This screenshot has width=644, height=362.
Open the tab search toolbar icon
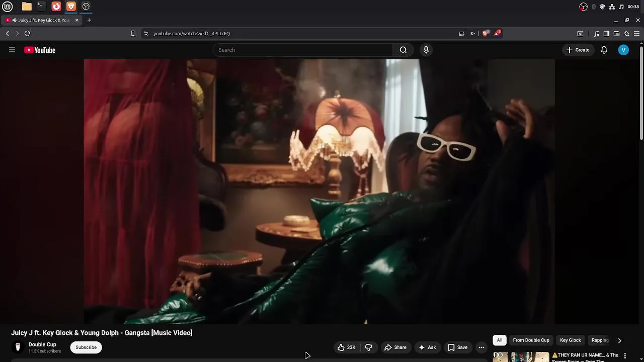click(x=580, y=33)
